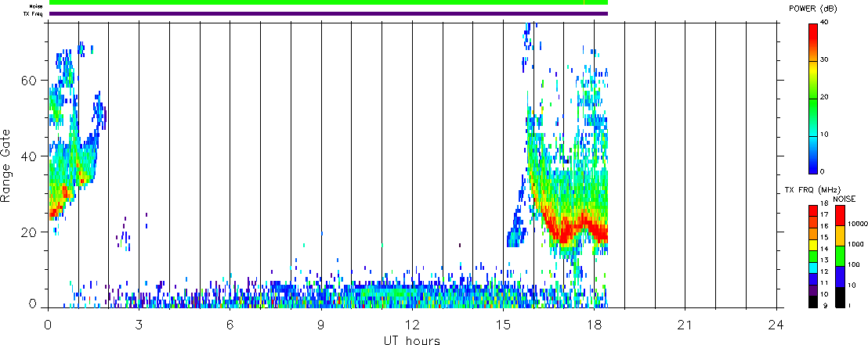Click the small TX Freq label at top left
The height and width of the screenshot is (345, 868).
coord(33,14)
